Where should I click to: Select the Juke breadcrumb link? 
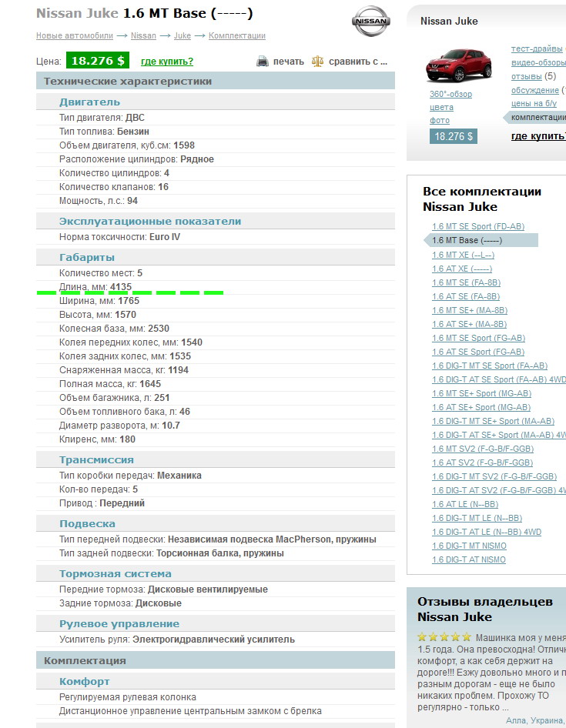[x=183, y=36]
